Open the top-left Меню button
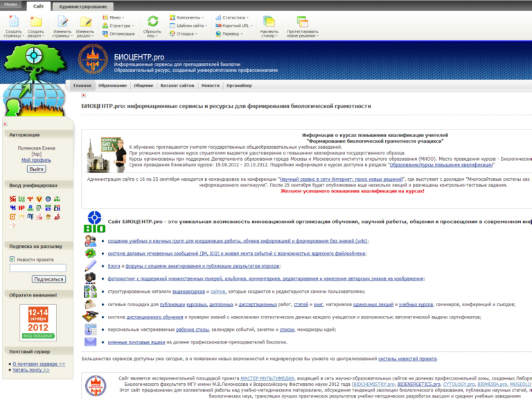Image resolution: width=532 pixels, height=399 pixels. coord(10,4)
